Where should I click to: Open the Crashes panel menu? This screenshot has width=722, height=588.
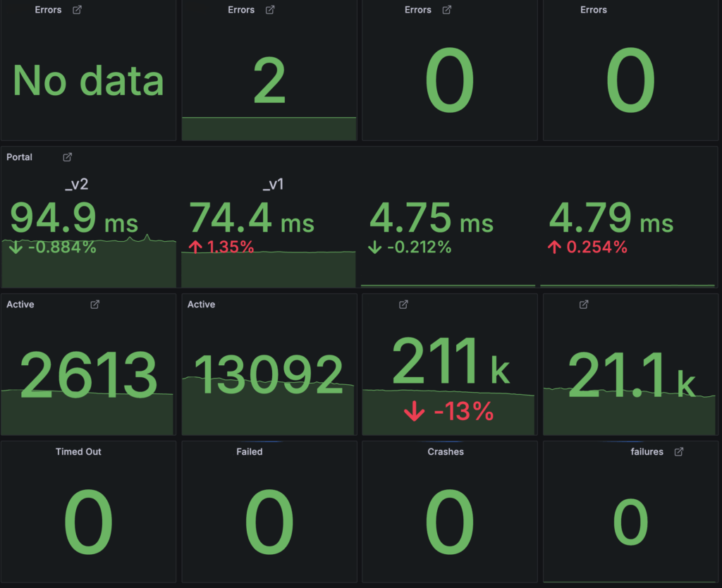point(446,452)
